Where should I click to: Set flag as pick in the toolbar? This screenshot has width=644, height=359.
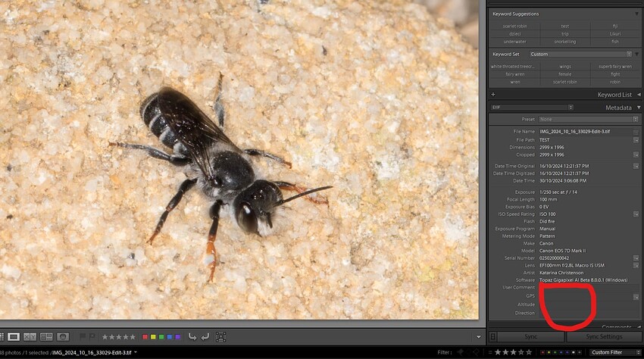pos(82,337)
